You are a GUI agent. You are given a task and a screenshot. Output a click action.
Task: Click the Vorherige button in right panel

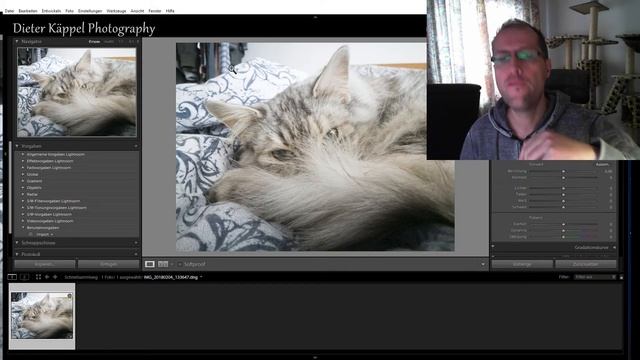pyautogui.click(x=522, y=264)
